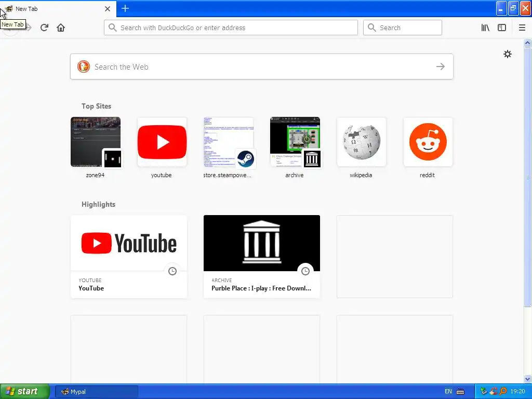Image resolution: width=532 pixels, height=399 pixels.
Task: Open the Windows start menu
Action: pyautogui.click(x=24, y=391)
